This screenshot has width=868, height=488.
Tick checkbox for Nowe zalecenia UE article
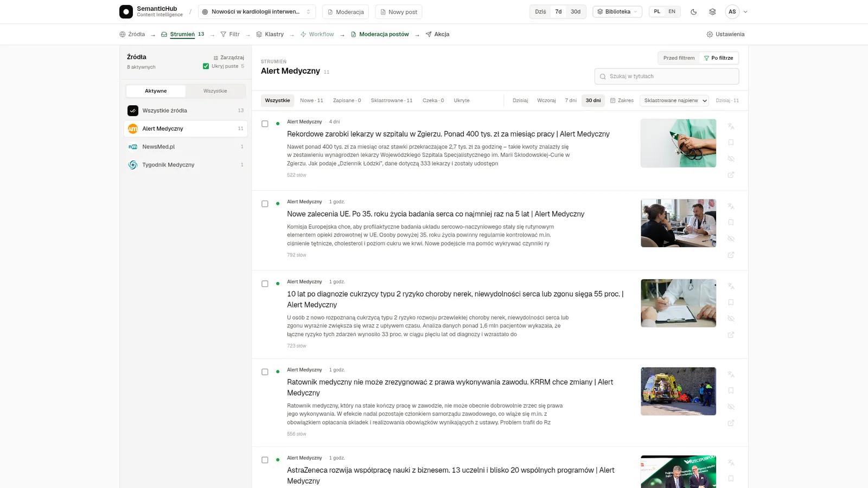pos(265,204)
